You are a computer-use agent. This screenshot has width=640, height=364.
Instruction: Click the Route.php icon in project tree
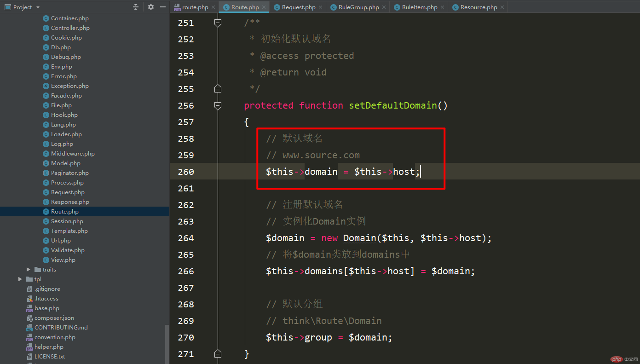tap(46, 212)
